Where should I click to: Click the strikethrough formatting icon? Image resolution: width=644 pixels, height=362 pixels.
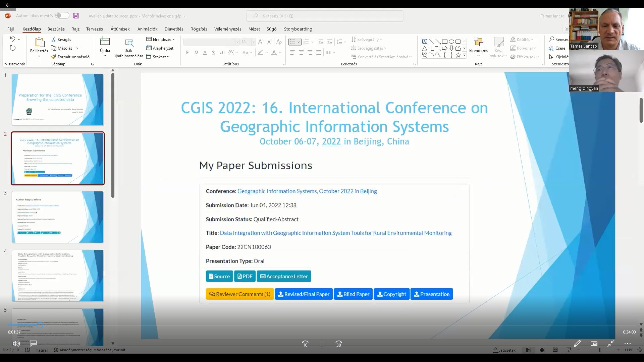222,53
